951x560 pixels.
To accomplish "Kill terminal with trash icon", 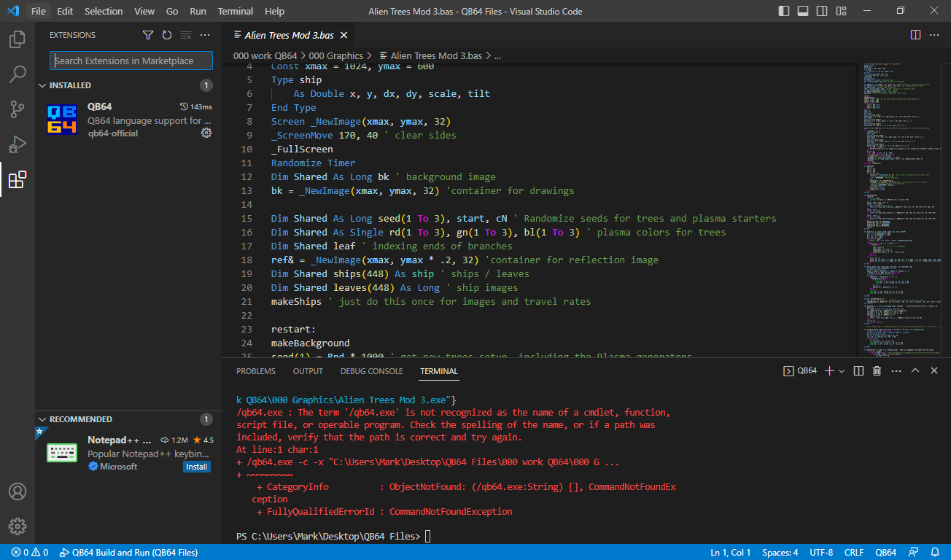I will pos(877,371).
